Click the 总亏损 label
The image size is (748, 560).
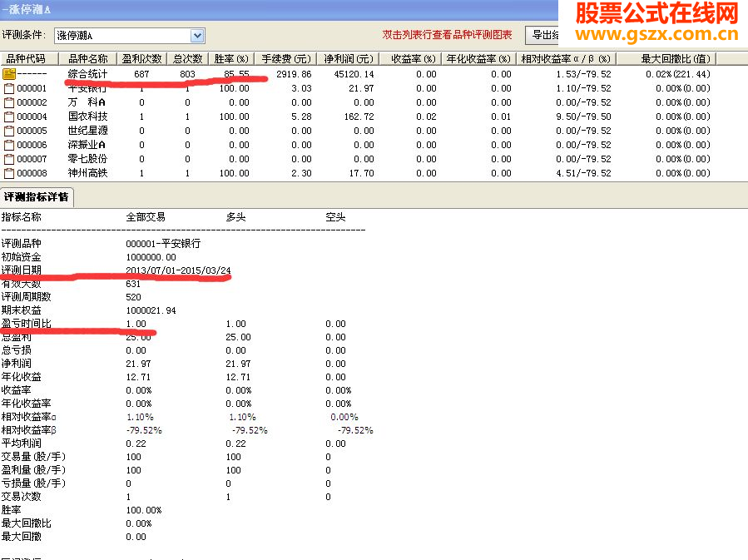tap(16, 350)
